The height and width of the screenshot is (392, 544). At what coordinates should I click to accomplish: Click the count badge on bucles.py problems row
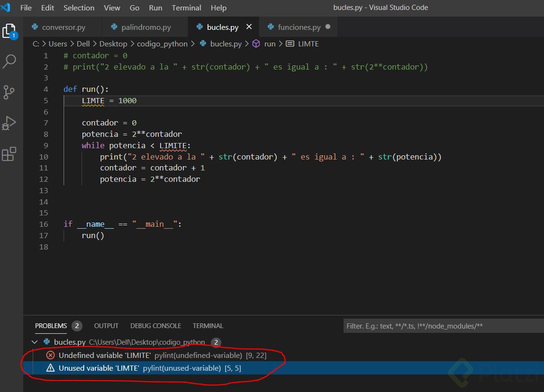tap(216, 342)
